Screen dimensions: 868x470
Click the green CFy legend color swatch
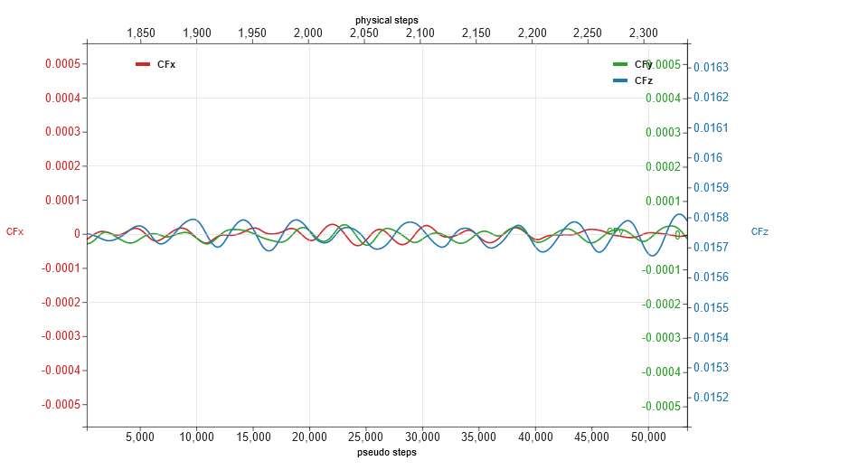click(x=619, y=64)
